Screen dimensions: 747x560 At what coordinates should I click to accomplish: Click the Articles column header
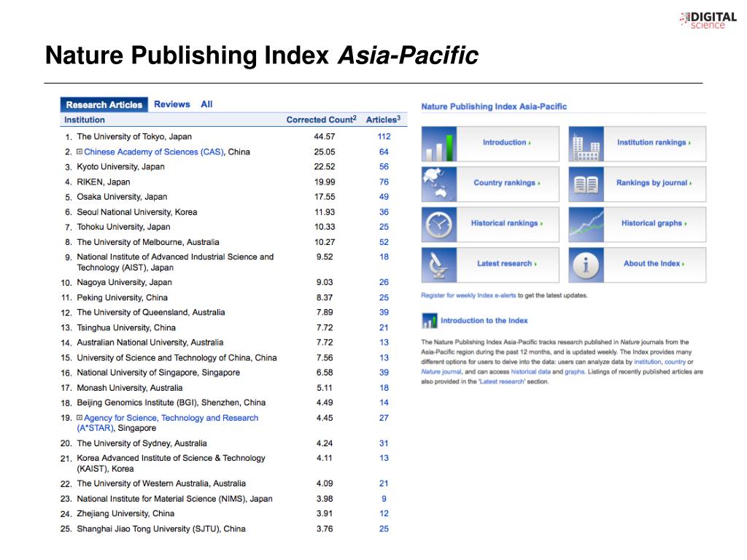click(383, 120)
